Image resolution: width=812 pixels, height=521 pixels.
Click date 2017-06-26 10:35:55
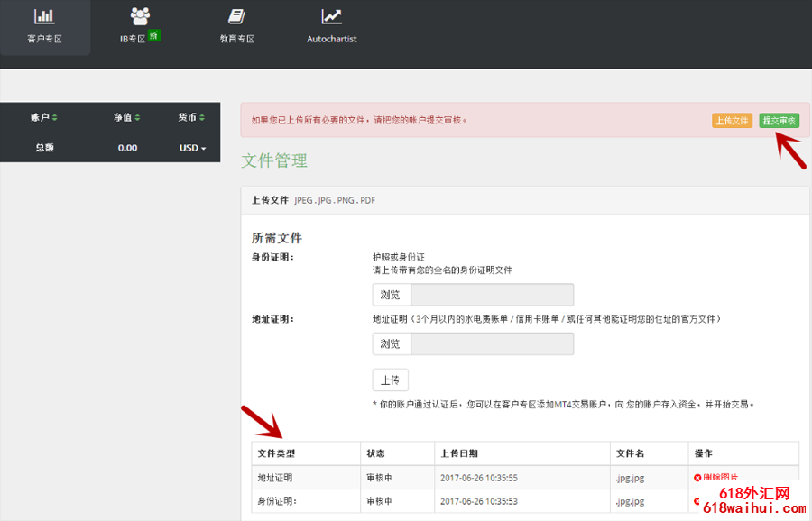click(x=479, y=478)
